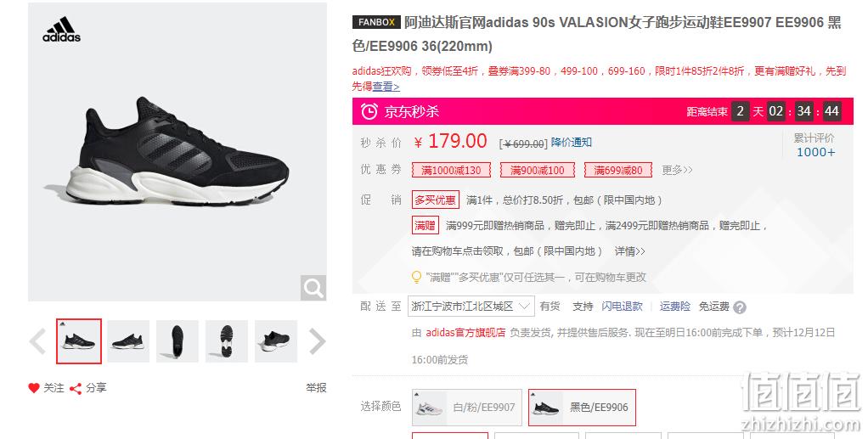Select color option 白/粉/EE9907

[466, 408]
